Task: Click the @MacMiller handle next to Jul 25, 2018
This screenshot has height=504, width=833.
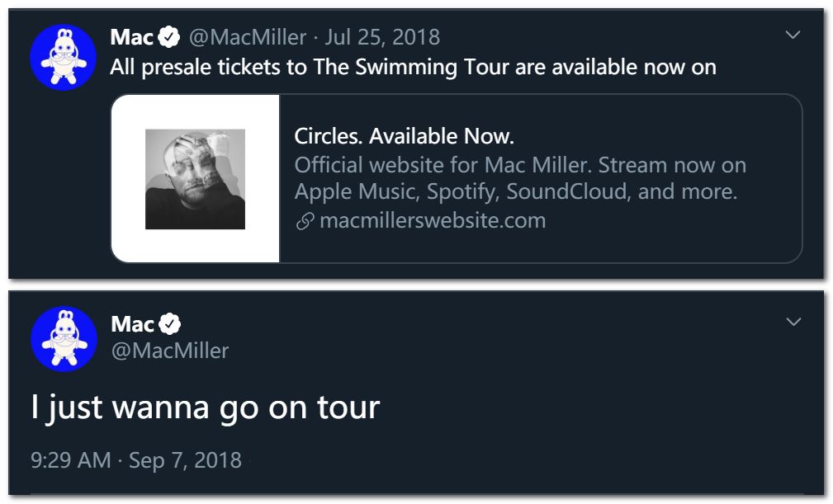Action: click(x=248, y=37)
